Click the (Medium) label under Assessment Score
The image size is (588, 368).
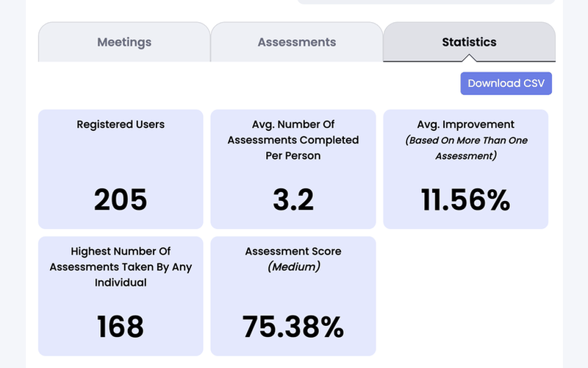click(293, 266)
